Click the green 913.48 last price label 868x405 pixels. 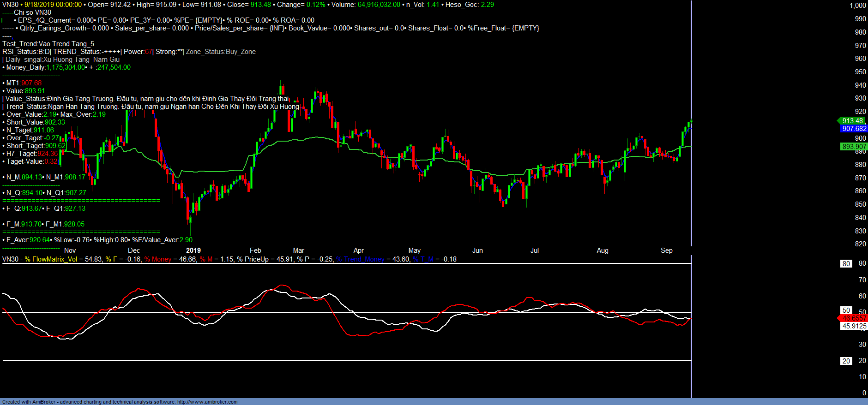(x=852, y=121)
